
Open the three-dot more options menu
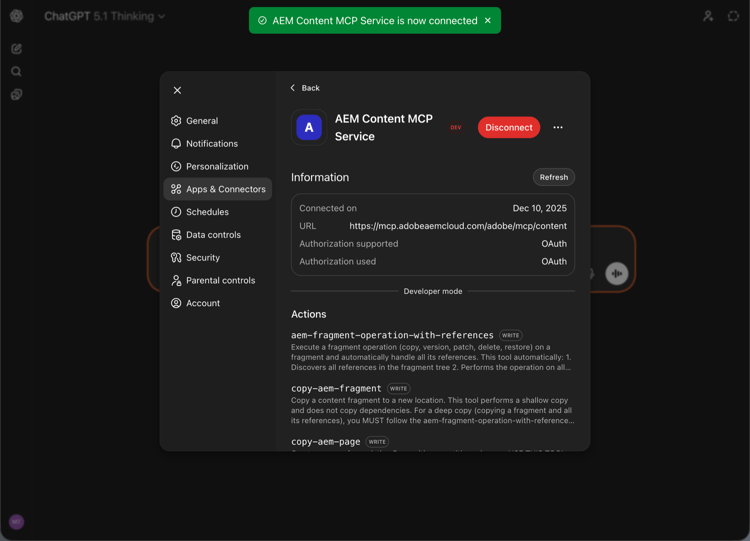(558, 127)
